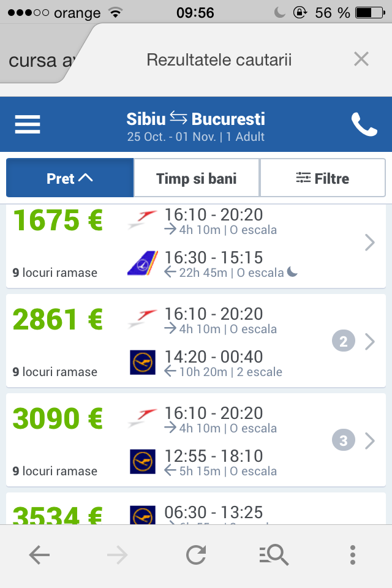Expand the 2861 € flight details chevron
This screenshot has height=588, width=392.
tap(369, 341)
